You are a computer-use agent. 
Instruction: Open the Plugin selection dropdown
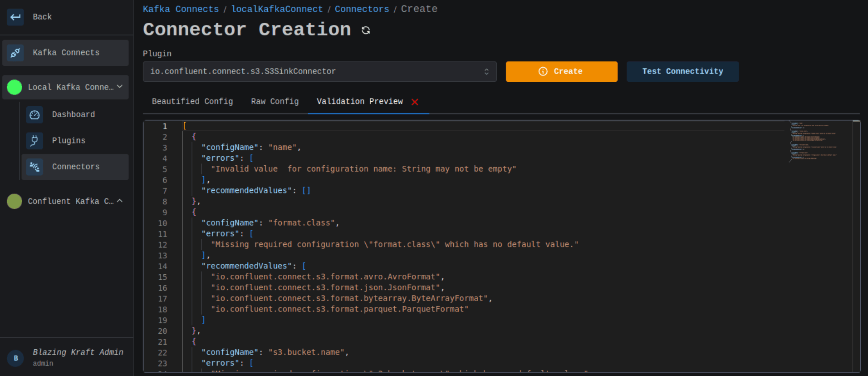pyautogui.click(x=319, y=72)
